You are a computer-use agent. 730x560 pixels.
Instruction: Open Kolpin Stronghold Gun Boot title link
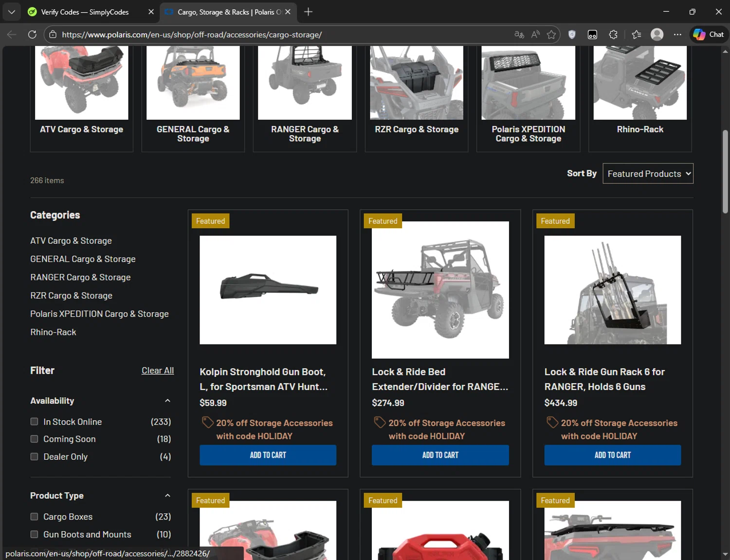(x=263, y=379)
